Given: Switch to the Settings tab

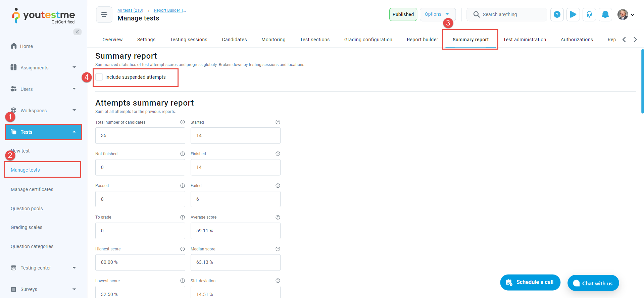Looking at the screenshot, I should coord(146,40).
